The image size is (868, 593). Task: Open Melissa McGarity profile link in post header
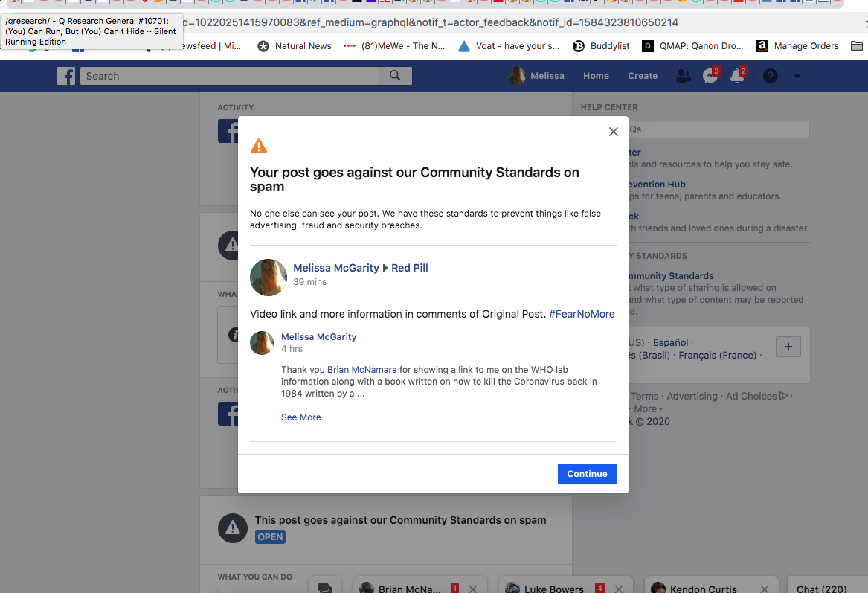pos(336,268)
